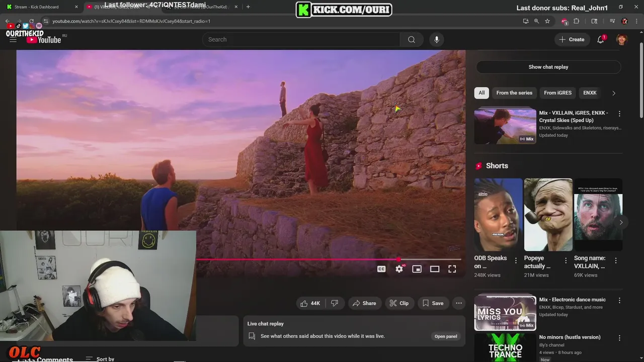Open the Crystal Skies mix thumbnail
The height and width of the screenshot is (362, 644).
[505, 126]
